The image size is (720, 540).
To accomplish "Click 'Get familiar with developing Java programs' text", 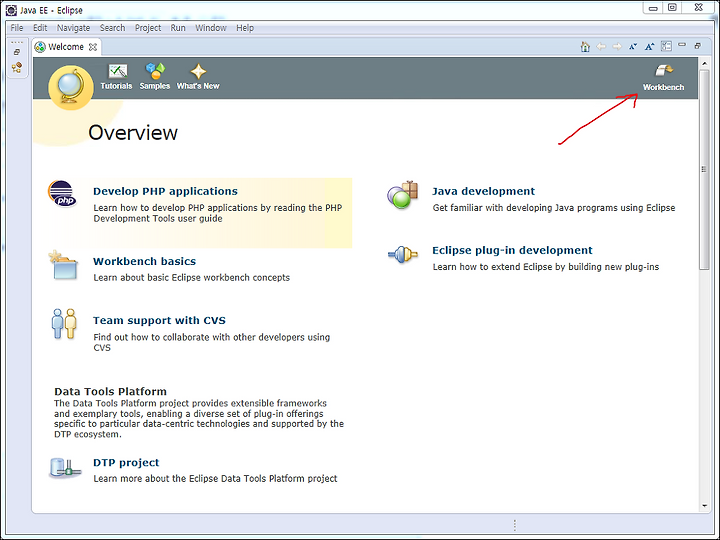I will 554,208.
